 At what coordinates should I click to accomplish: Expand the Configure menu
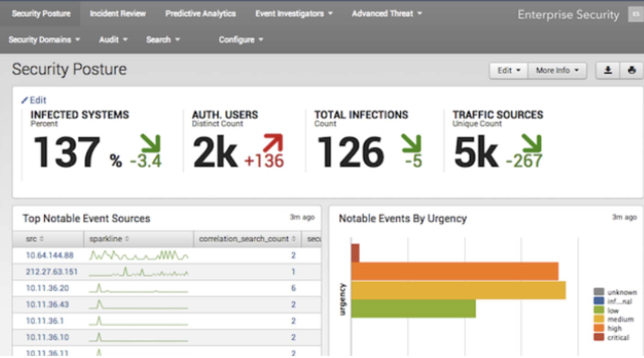click(x=241, y=40)
